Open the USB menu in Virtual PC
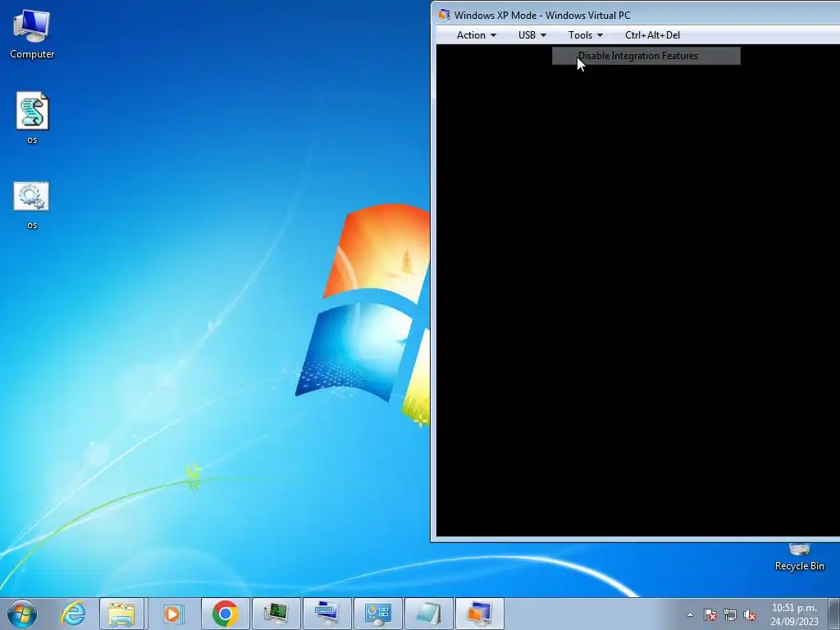 532,34
